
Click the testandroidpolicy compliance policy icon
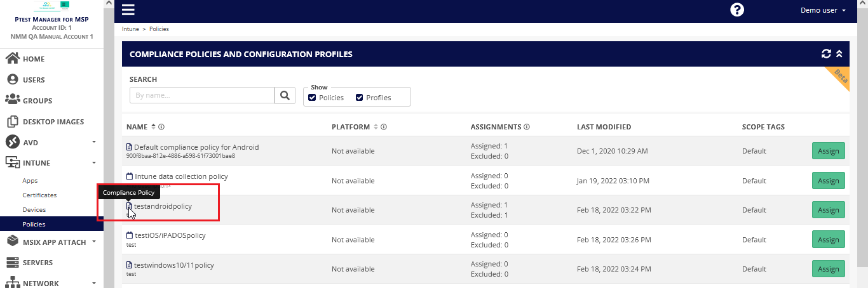130,206
